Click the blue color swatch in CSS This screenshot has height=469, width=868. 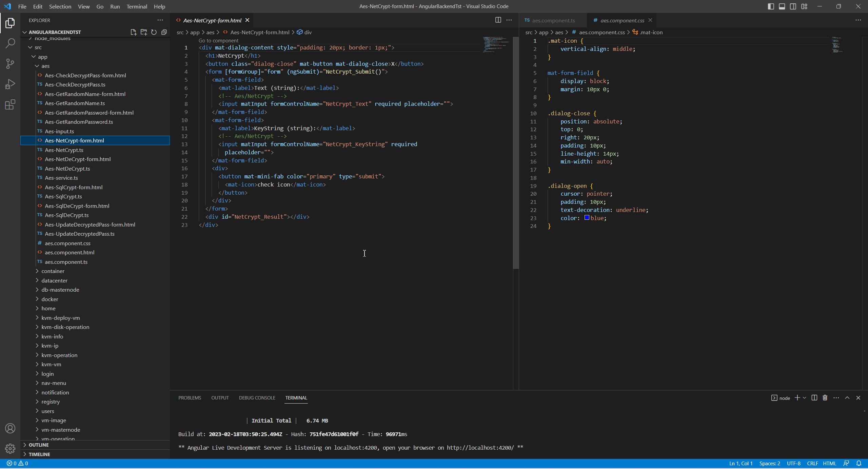point(587,218)
